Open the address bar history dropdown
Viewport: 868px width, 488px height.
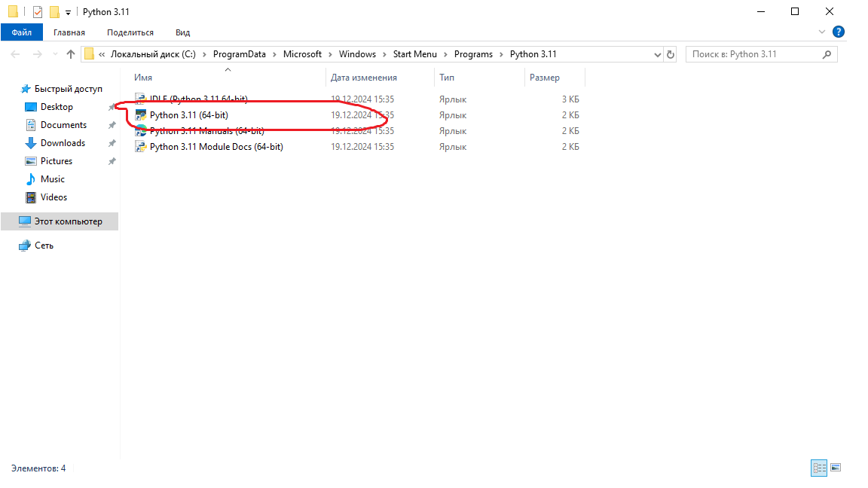click(656, 54)
